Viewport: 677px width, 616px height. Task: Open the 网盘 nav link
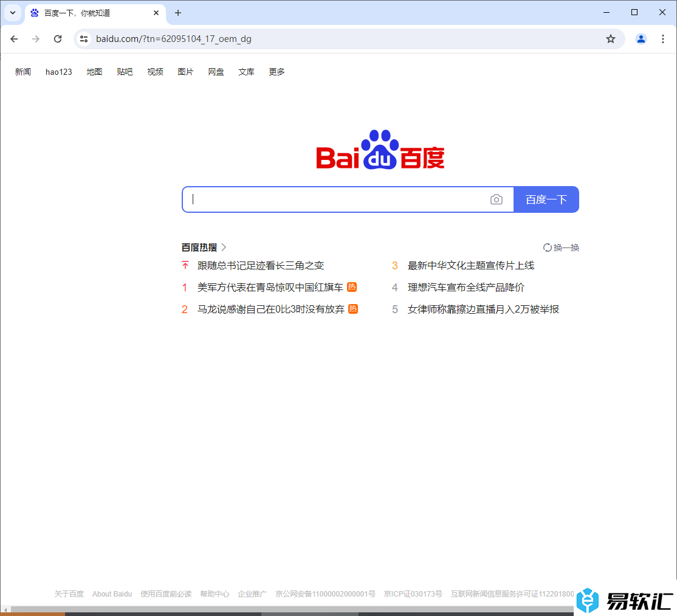pos(216,72)
